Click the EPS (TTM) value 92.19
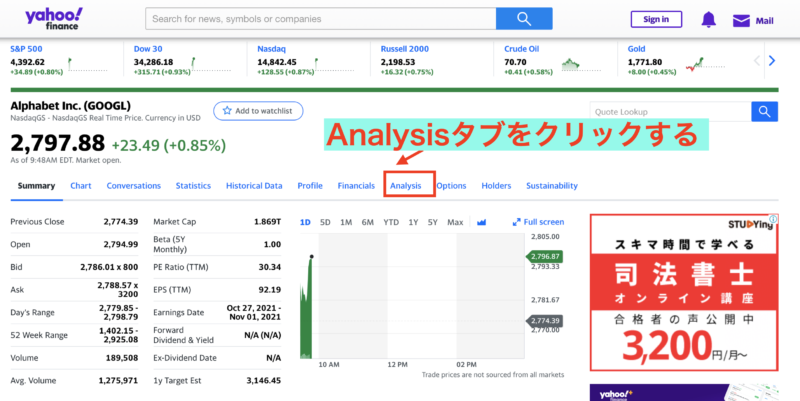 (270, 290)
